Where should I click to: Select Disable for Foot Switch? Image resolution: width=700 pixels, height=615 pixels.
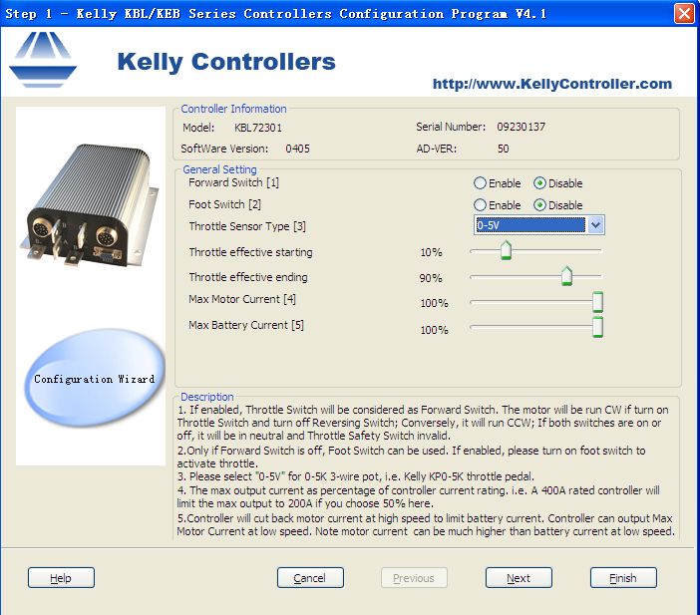click(540, 205)
